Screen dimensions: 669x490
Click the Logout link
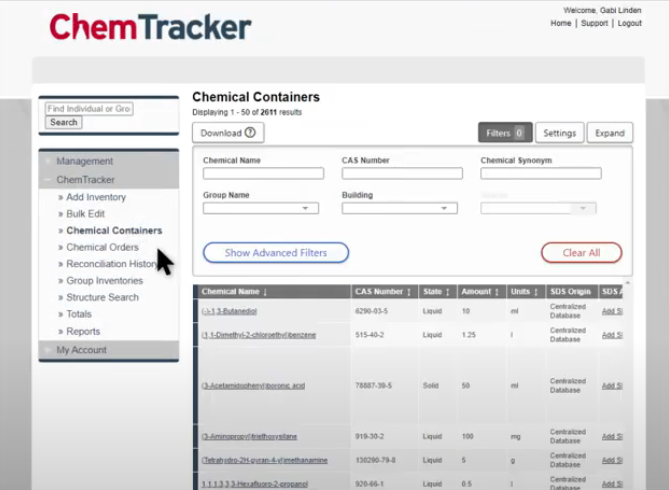coord(629,23)
